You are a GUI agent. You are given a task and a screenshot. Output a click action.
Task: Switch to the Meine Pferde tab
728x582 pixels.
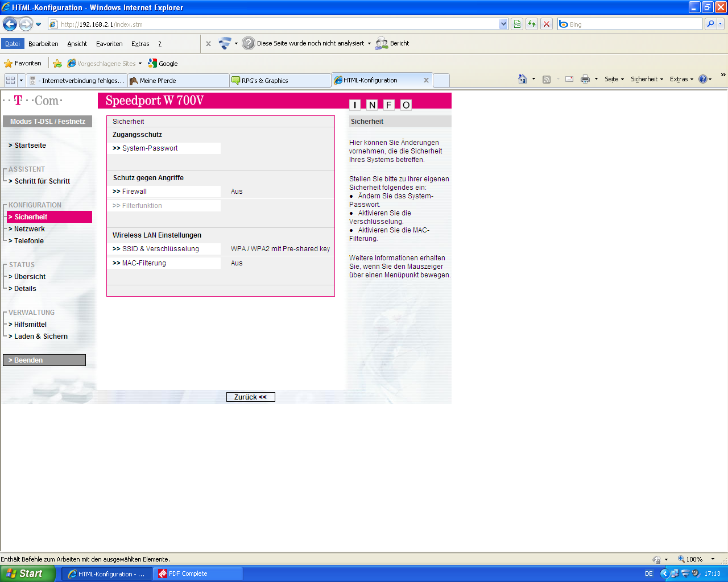point(179,81)
